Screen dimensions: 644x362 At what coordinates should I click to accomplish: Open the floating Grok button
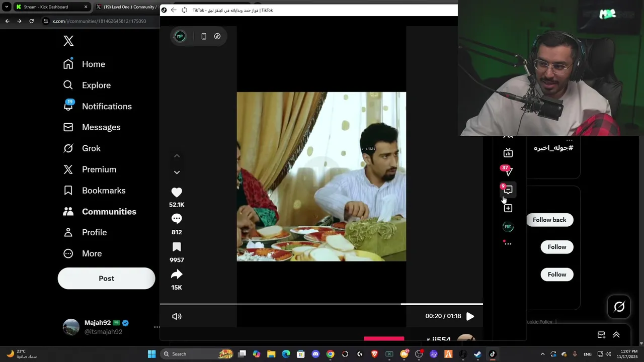(619, 307)
